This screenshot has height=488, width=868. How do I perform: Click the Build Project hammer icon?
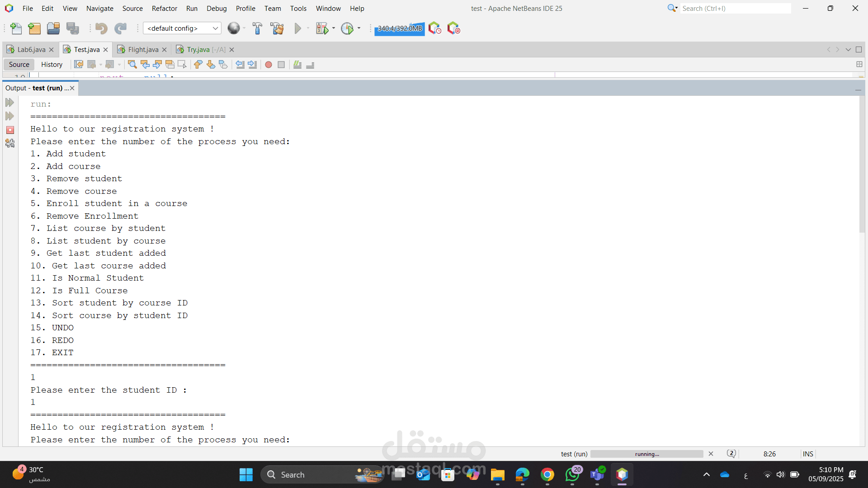[257, 28]
